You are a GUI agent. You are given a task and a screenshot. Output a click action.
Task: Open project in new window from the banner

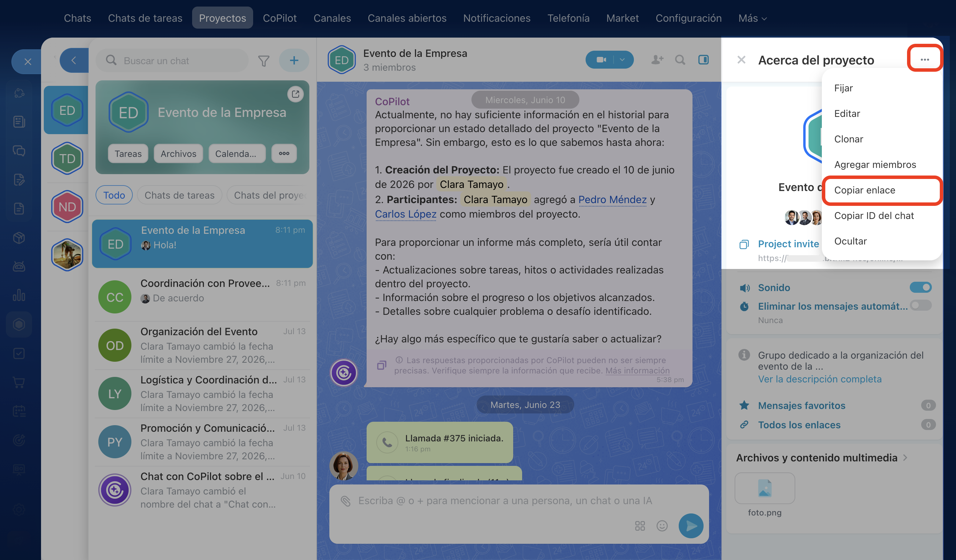(x=296, y=94)
